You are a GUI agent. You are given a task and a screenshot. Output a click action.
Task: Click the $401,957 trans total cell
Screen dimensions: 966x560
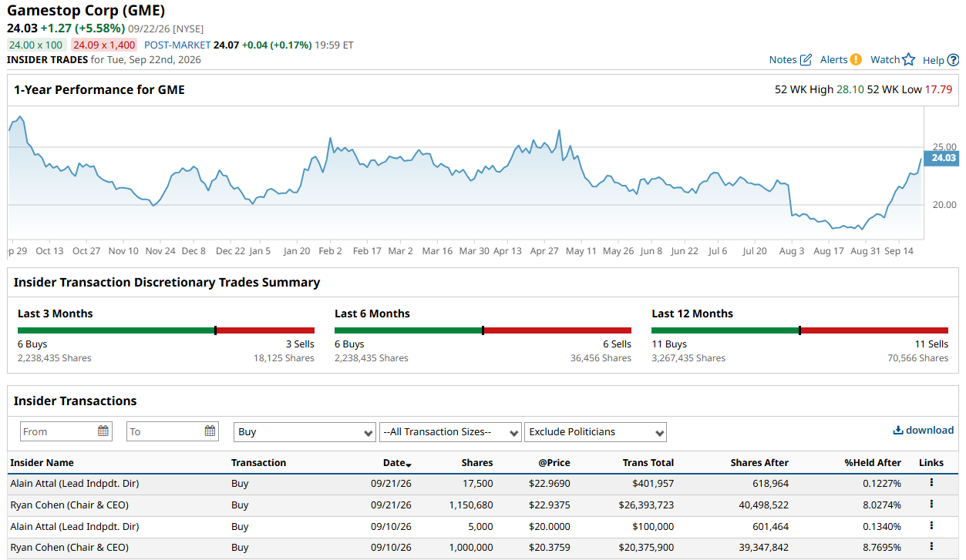tap(654, 483)
